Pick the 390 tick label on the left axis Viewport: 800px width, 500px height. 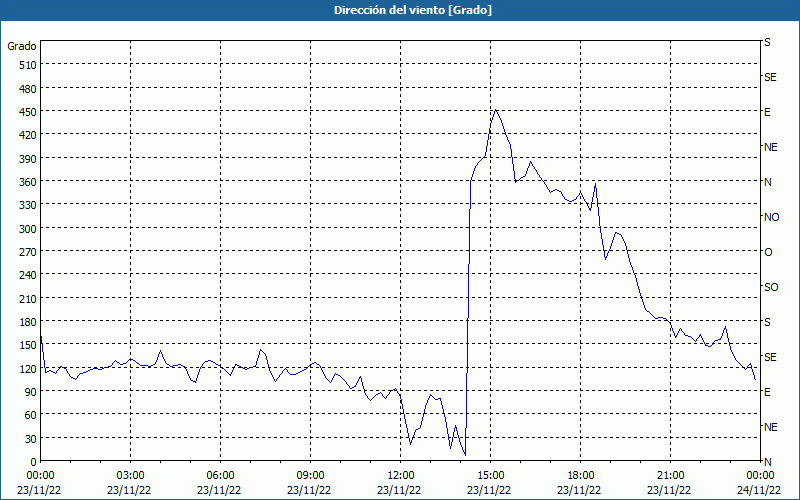[x=28, y=159]
